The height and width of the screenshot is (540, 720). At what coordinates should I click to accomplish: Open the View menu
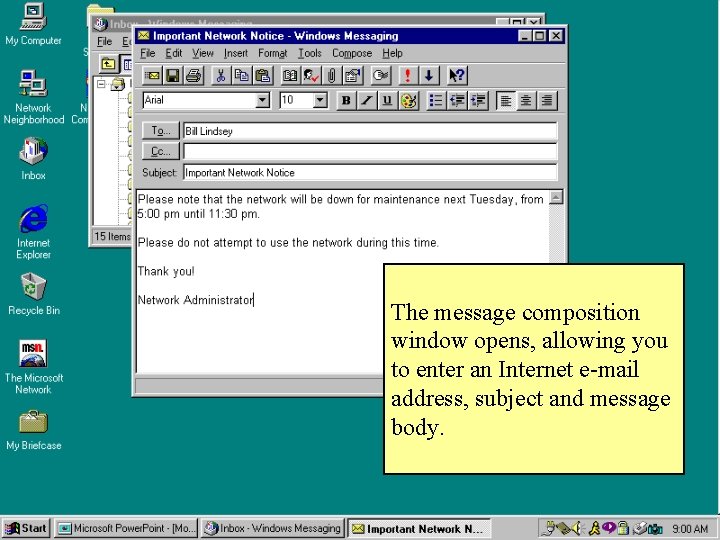click(202, 53)
